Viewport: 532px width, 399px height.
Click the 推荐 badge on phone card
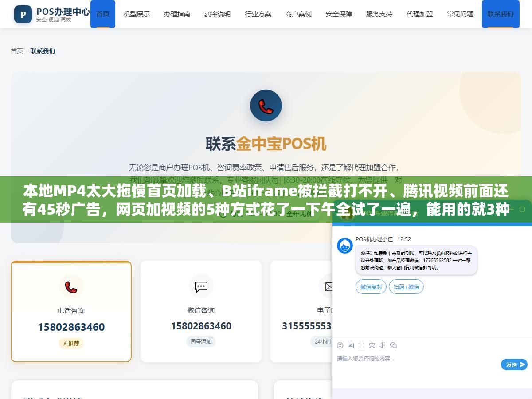(71, 343)
